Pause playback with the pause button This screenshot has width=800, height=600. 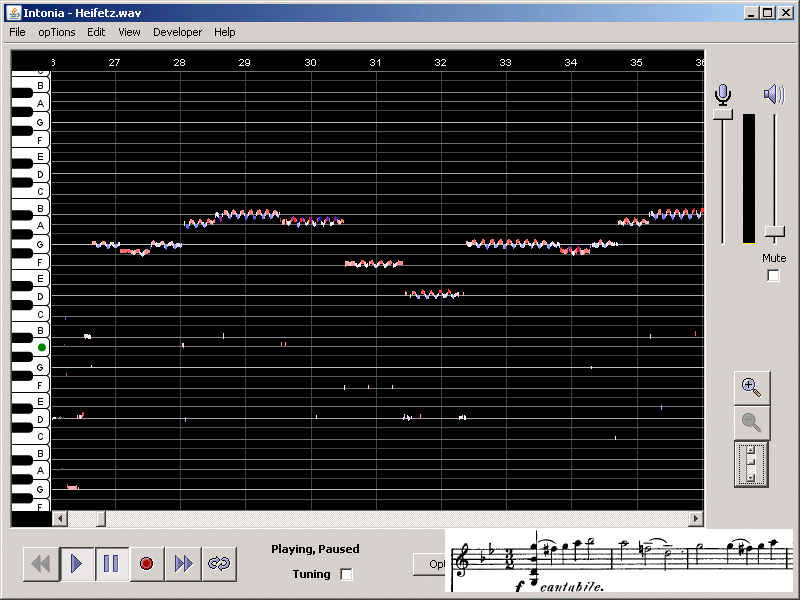point(111,564)
